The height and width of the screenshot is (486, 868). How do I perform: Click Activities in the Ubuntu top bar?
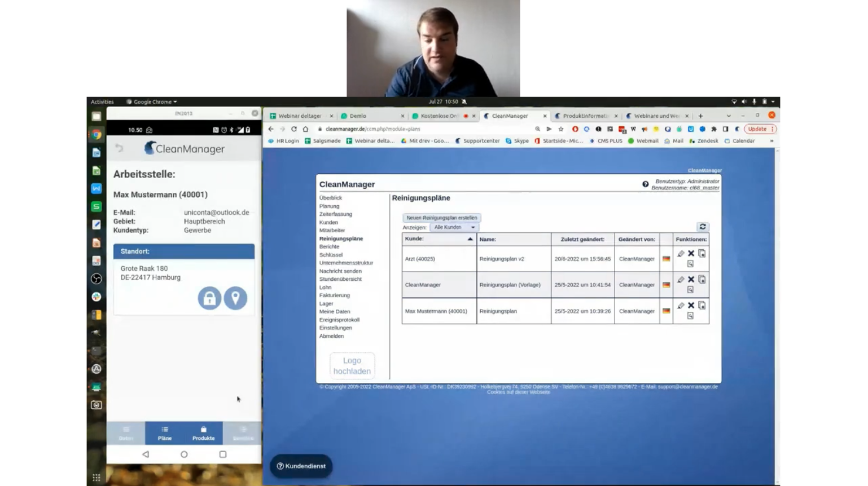(x=102, y=102)
